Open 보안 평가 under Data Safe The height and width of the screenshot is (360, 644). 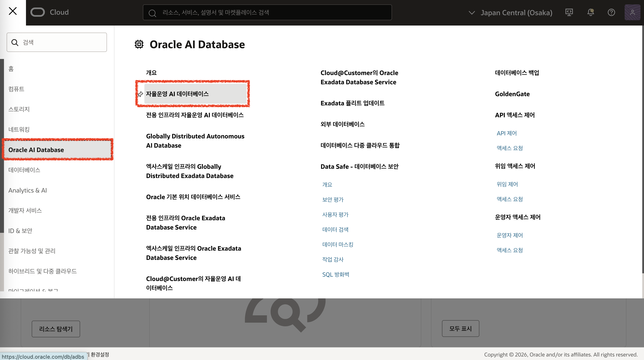[333, 200]
